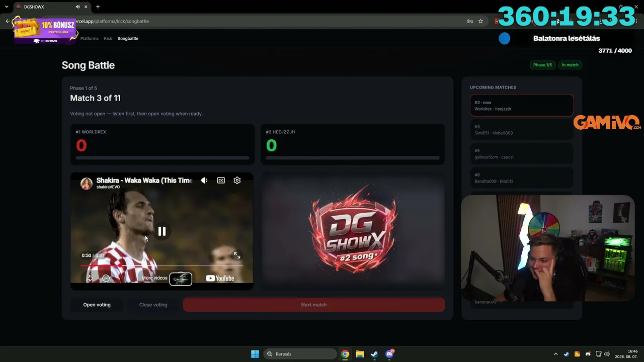Enter fullscreen on the YouTube player
Screen dimensions: 644x362
pos(237,255)
